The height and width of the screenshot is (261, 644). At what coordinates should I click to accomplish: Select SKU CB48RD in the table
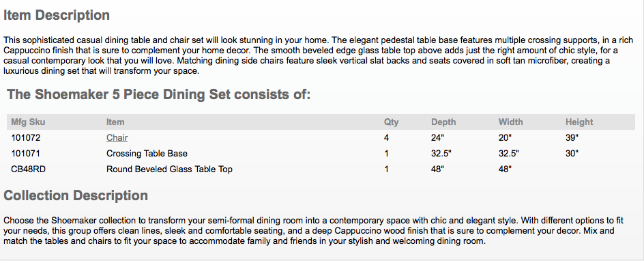(x=28, y=169)
